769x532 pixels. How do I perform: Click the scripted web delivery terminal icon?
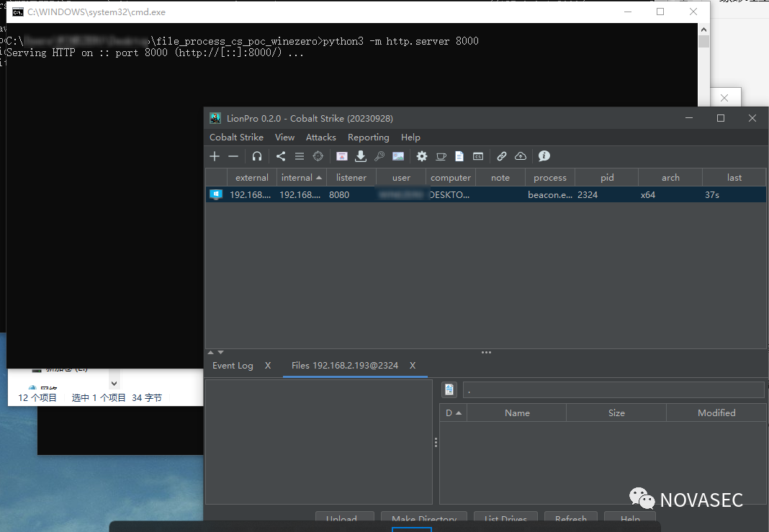(x=478, y=156)
